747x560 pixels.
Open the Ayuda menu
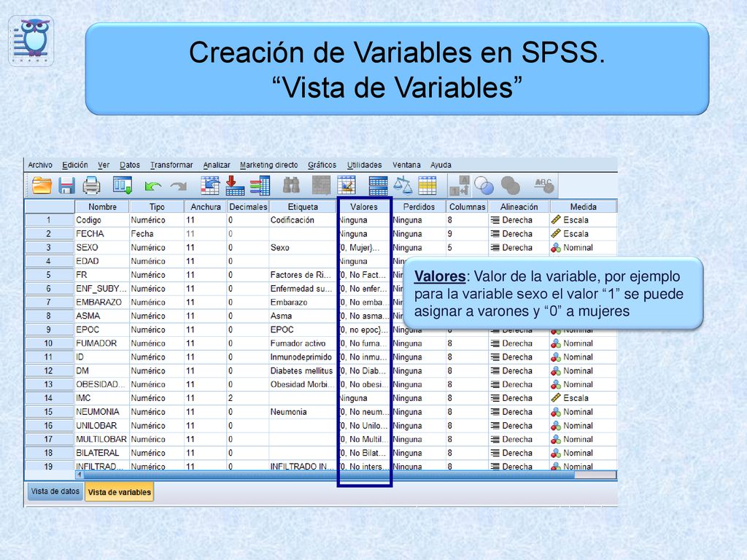coord(441,165)
